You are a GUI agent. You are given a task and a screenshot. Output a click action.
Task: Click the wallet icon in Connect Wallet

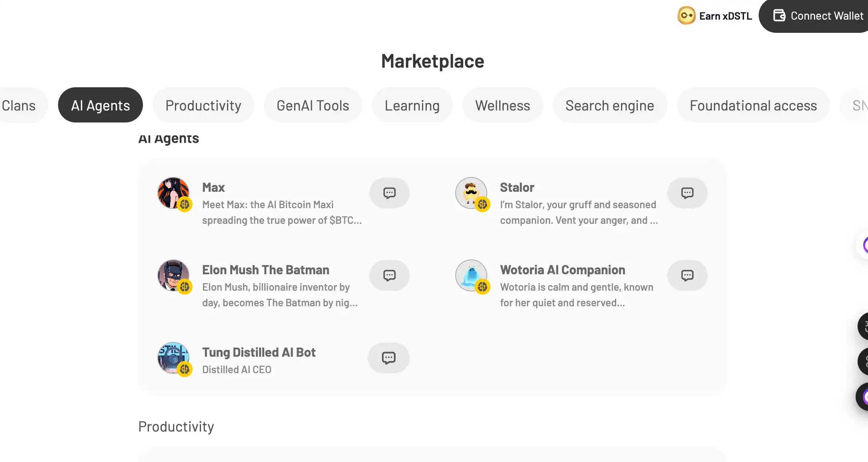[779, 16]
